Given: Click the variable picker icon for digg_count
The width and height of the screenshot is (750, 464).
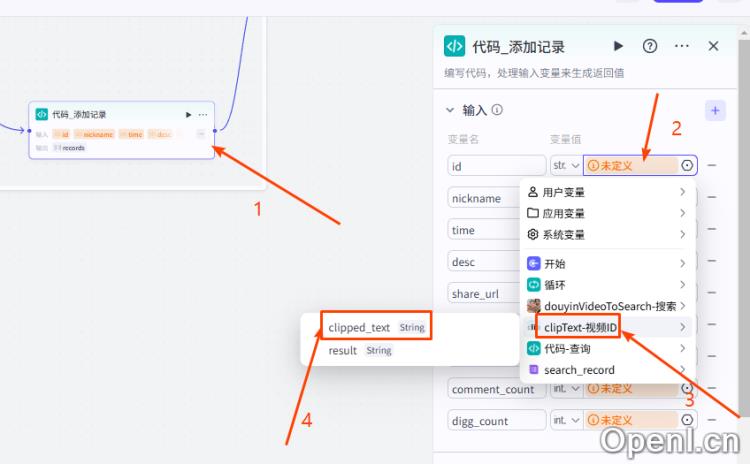Looking at the screenshot, I should coord(687,421).
